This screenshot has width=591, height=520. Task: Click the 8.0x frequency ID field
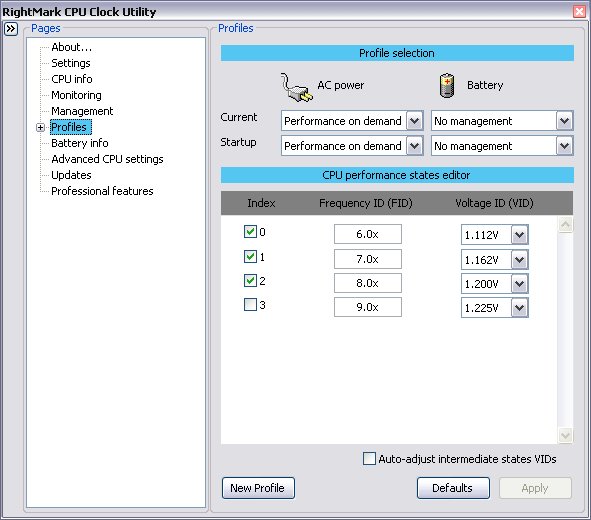[367, 283]
